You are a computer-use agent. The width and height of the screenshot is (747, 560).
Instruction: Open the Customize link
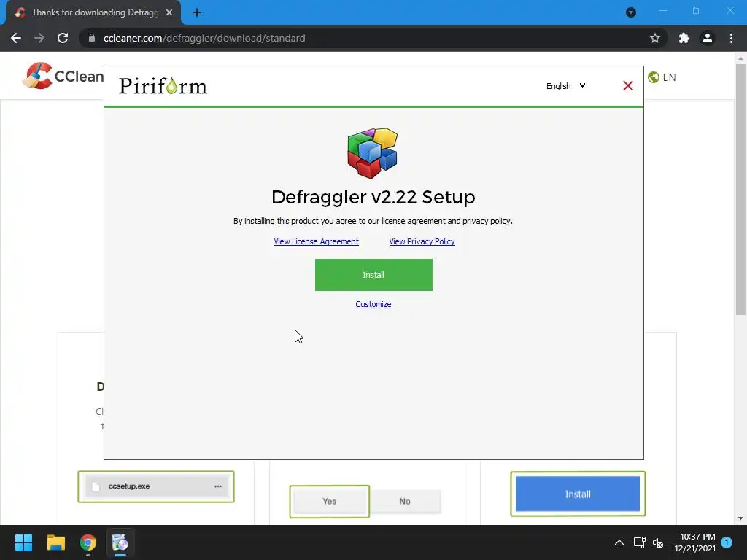373,304
